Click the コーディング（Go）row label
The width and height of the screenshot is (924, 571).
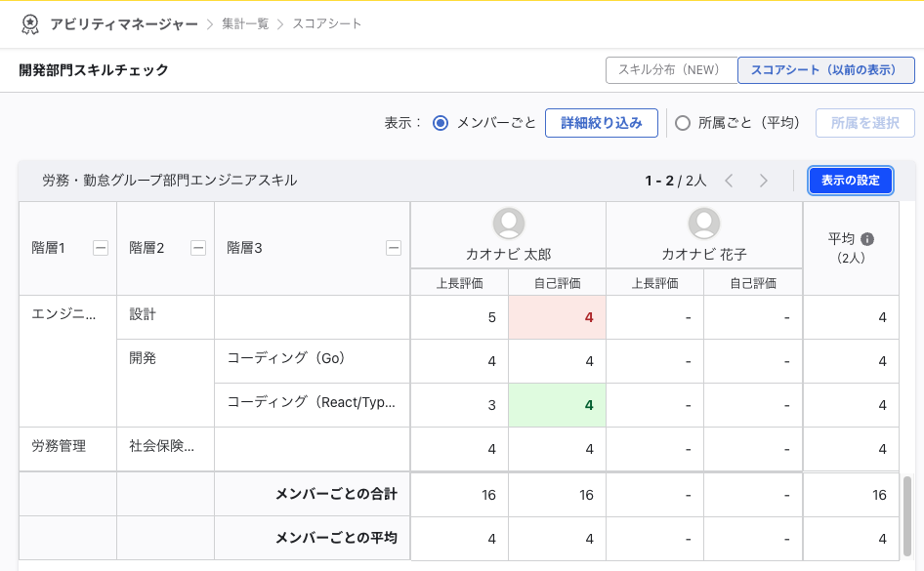click(x=286, y=358)
